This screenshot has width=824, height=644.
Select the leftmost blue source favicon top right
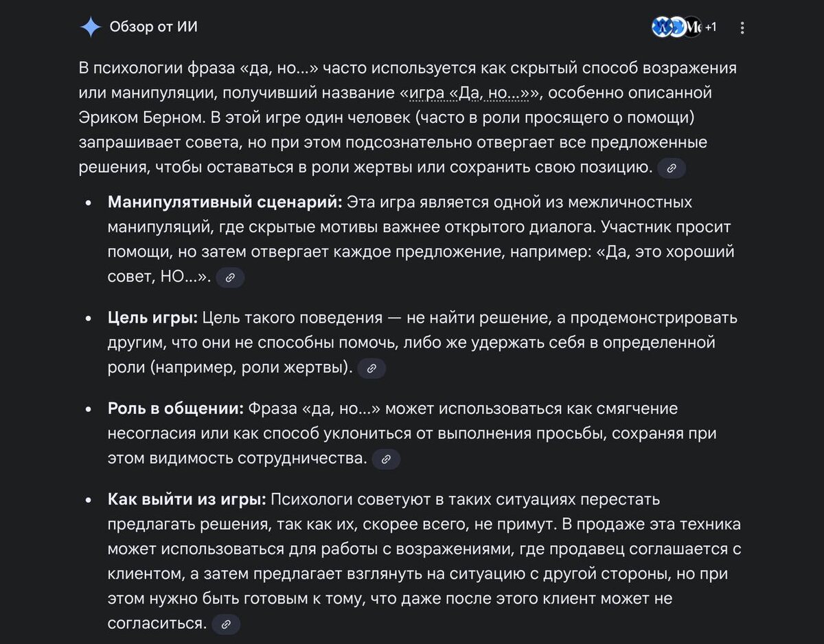(661, 26)
